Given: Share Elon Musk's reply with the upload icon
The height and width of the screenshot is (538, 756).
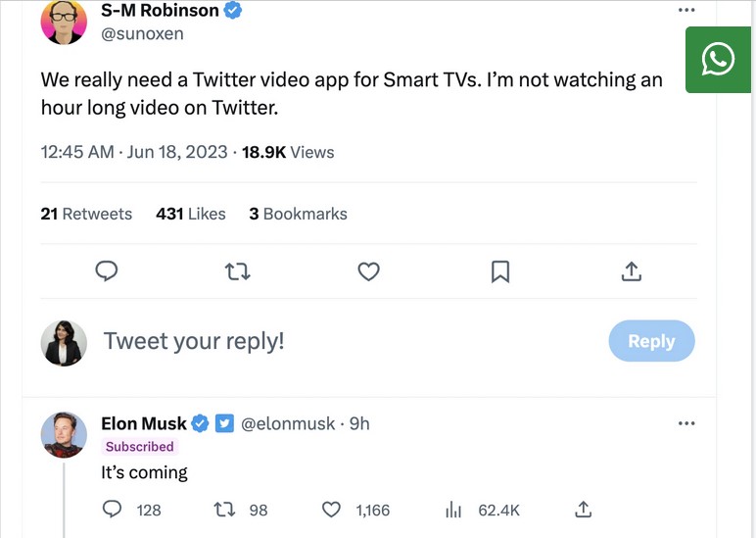Looking at the screenshot, I should (x=583, y=510).
